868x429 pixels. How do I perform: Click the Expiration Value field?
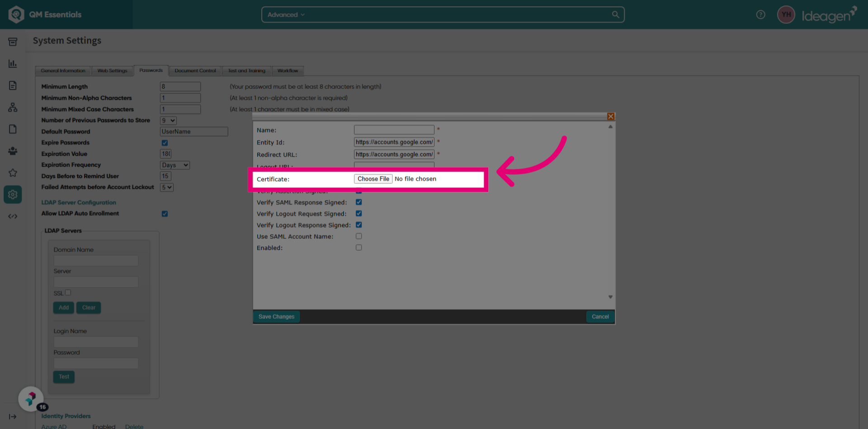coord(165,154)
